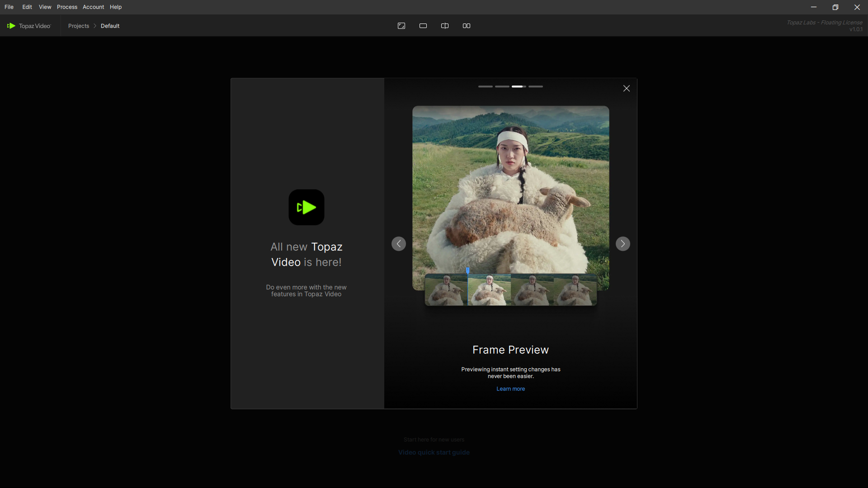Select the single view layout icon
Viewport: 868px width, 488px height.
point(423,26)
